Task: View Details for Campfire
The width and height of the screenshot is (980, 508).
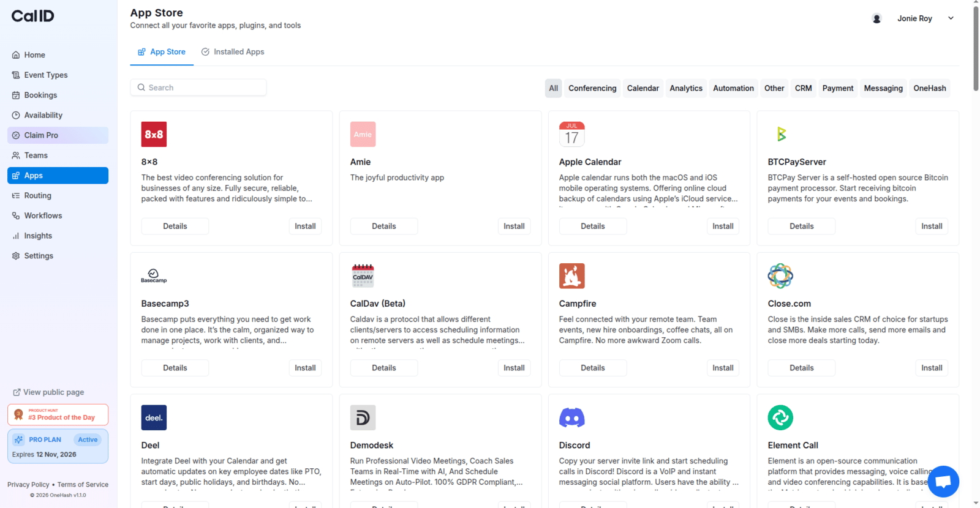Action: 593,368
